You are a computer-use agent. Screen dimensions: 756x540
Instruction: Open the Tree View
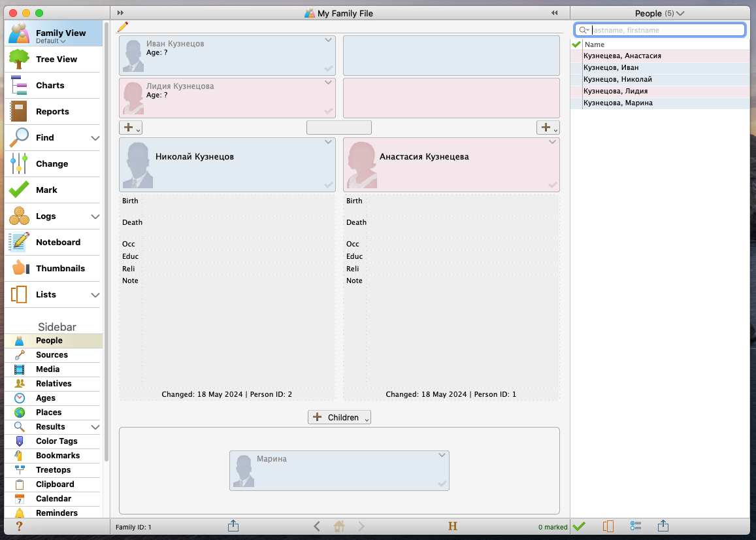(56, 59)
